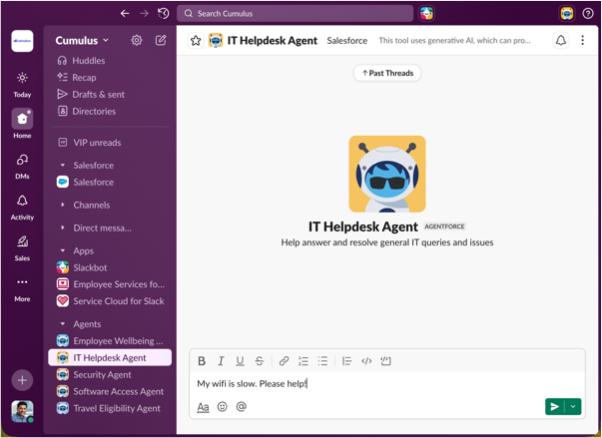
Task: Open the emoji picker
Action: click(222, 407)
